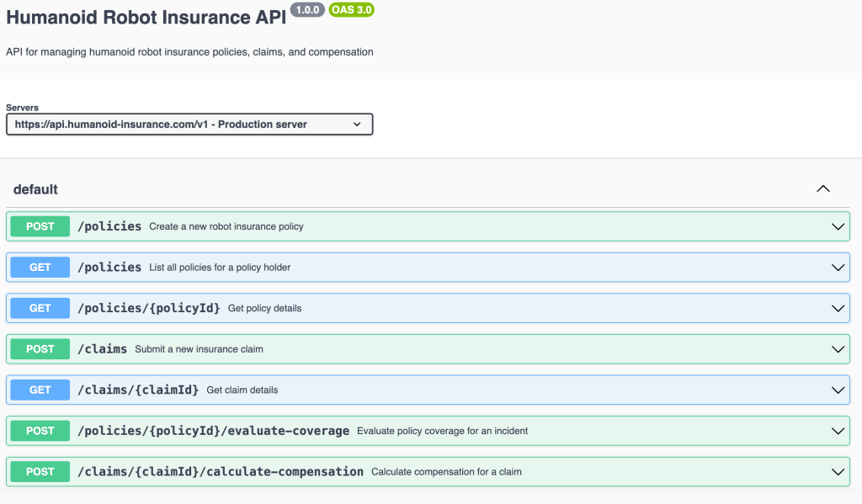Expand chevron on calculate-compensation row
The image size is (862, 504).
pyautogui.click(x=838, y=472)
